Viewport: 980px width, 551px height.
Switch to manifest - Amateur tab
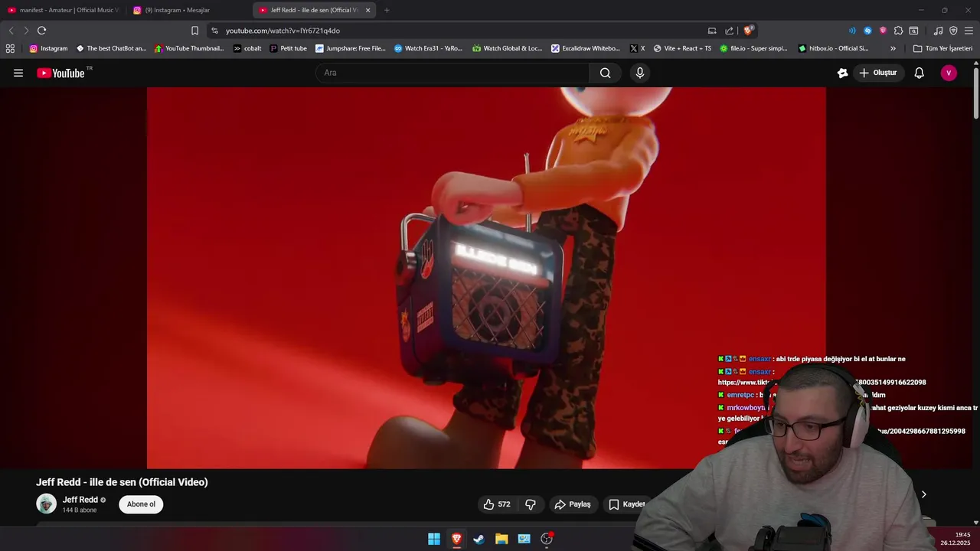pyautogui.click(x=63, y=10)
